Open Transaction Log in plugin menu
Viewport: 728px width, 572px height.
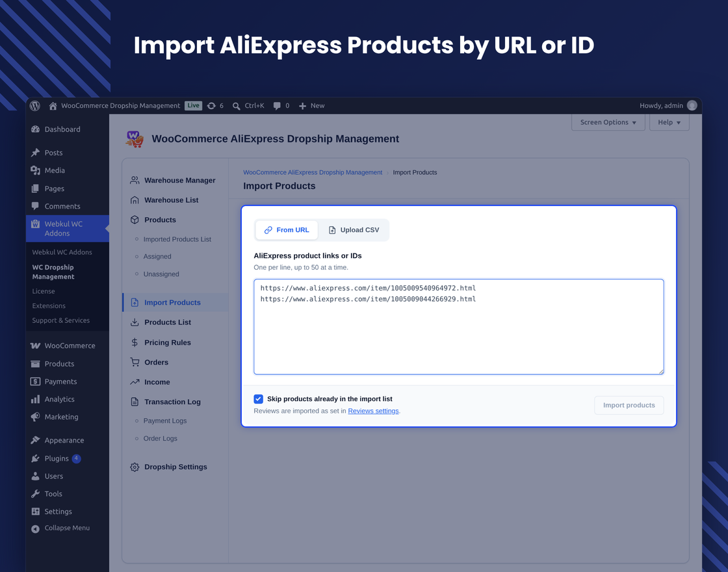pyautogui.click(x=172, y=402)
